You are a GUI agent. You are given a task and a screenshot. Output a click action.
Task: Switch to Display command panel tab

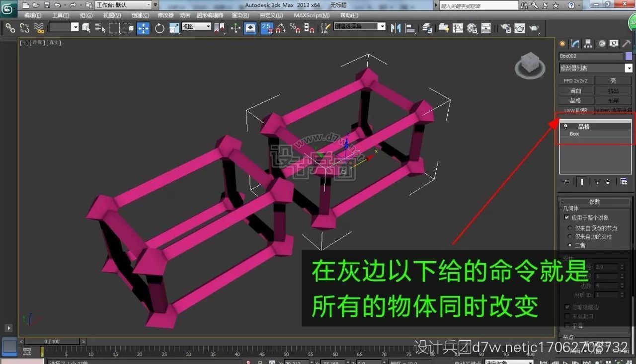pos(614,44)
